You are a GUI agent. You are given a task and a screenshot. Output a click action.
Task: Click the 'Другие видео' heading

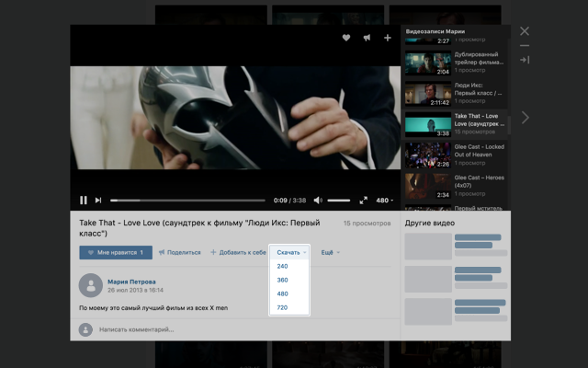[x=430, y=223]
